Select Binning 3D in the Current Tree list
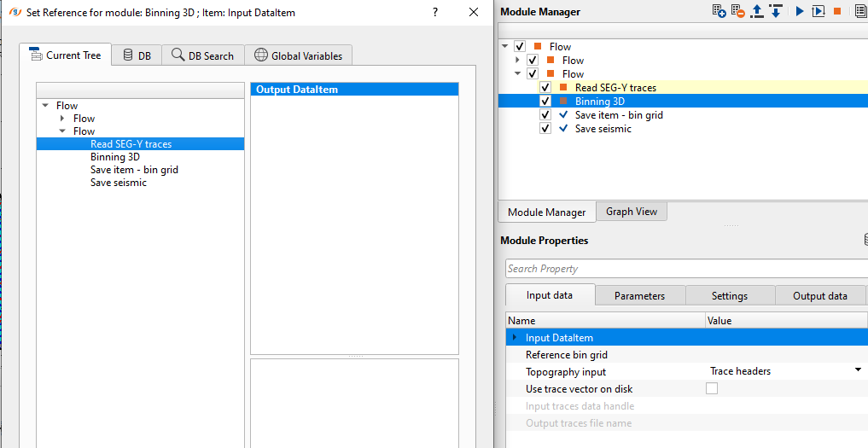The image size is (868, 448). (115, 157)
